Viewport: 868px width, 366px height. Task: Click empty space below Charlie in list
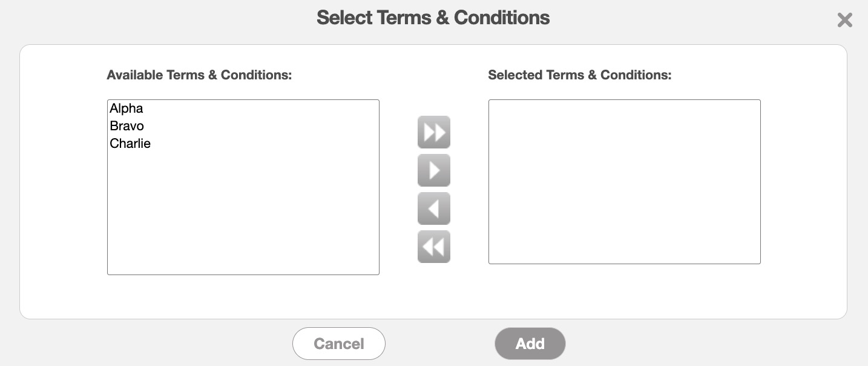point(243,212)
